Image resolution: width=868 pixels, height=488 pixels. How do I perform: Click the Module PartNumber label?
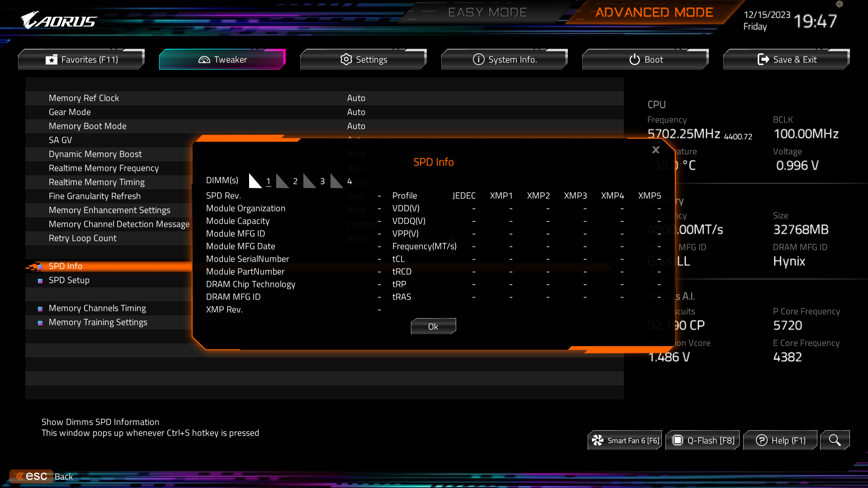(x=245, y=272)
